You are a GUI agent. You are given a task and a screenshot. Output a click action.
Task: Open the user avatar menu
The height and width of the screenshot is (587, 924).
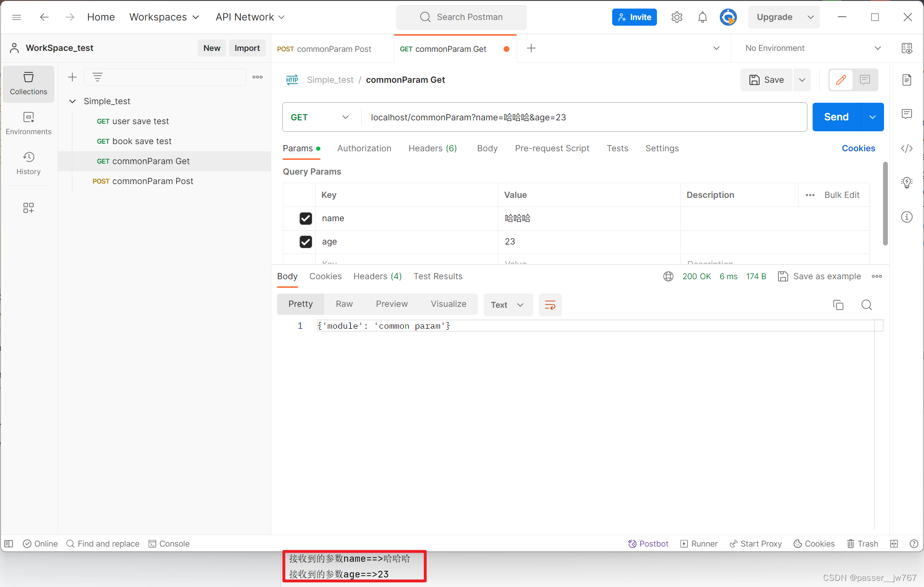tap(728, 17)
